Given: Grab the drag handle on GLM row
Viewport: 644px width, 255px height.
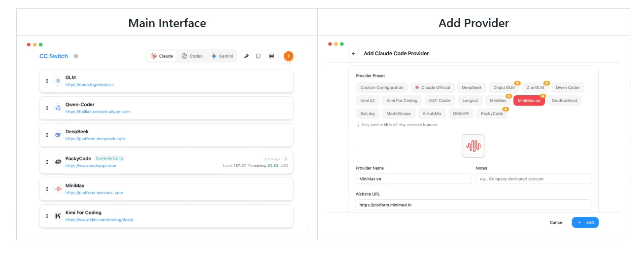Looking at the screenshot, I should coord(47,81).
